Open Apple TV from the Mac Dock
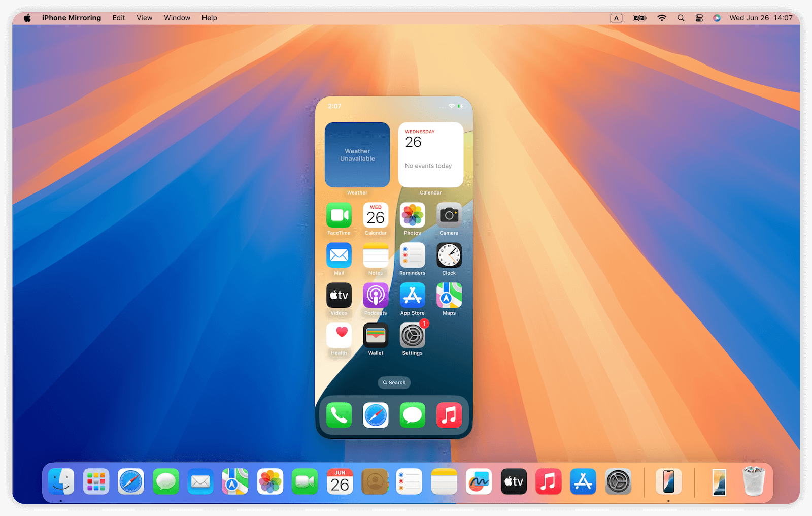812x516 pixels. tap(514, 481)
